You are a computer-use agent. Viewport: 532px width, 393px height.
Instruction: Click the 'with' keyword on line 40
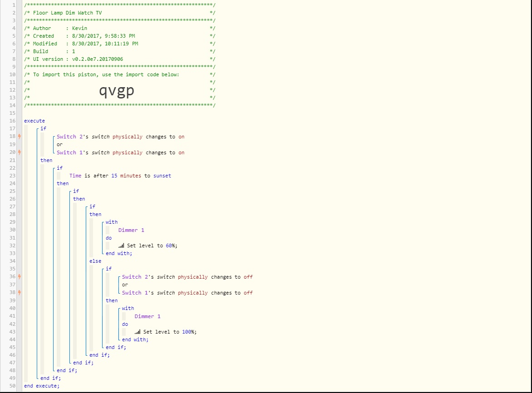[x=128, y=308]
